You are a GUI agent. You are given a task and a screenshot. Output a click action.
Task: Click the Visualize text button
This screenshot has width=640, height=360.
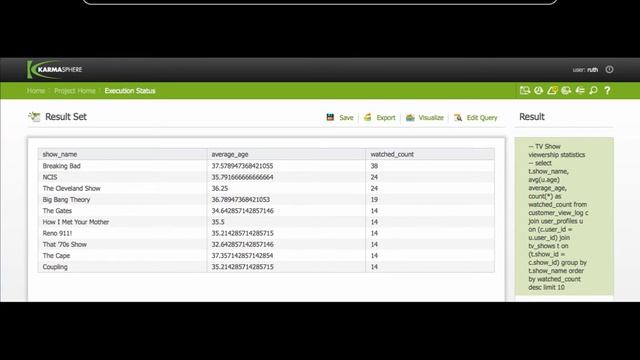coord(431,118)
